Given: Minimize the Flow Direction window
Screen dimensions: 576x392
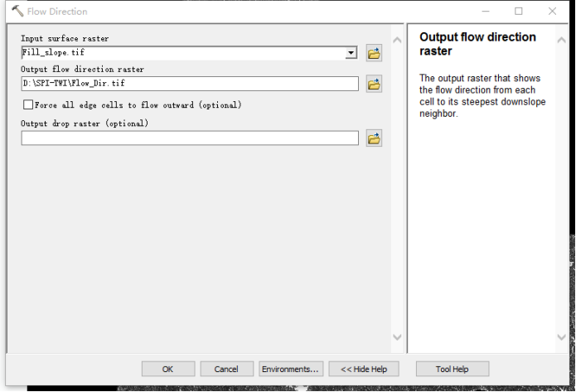Looking at the screenshot, I should coord(486,12).
